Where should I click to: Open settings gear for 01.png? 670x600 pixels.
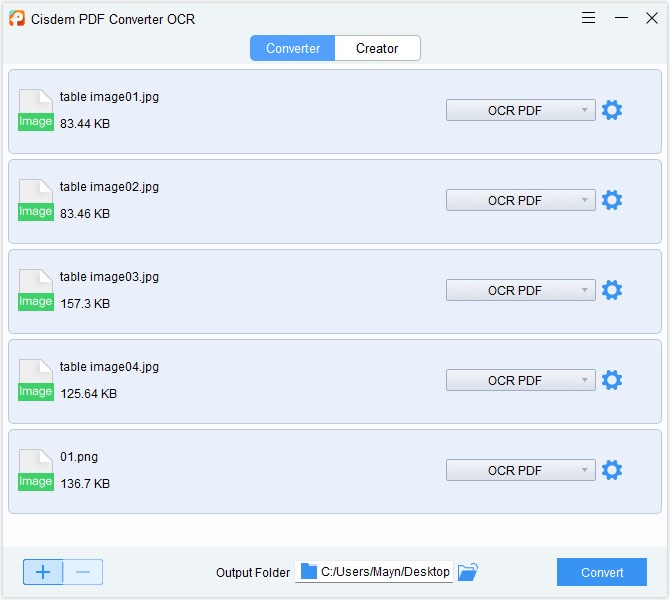612,471
